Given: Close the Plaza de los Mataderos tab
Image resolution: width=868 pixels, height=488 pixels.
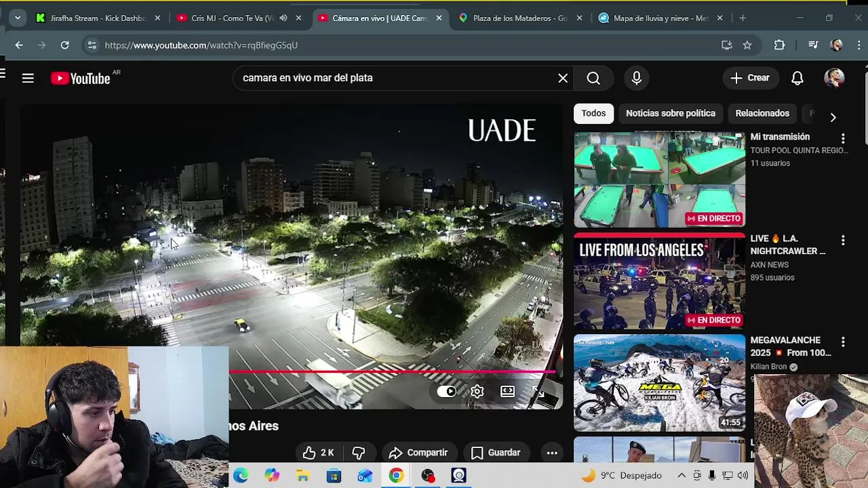Looking at the screenshot, I should tap(579, 18).
